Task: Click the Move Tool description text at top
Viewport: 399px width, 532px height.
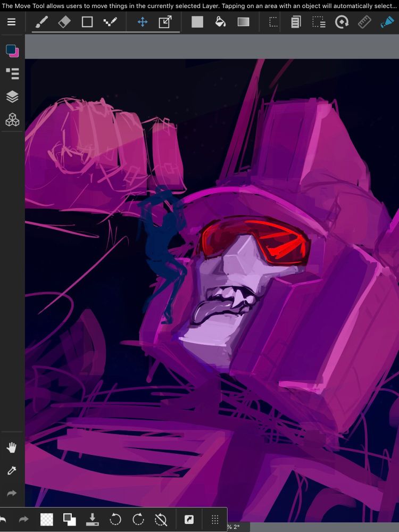Action: click(199, 6)
